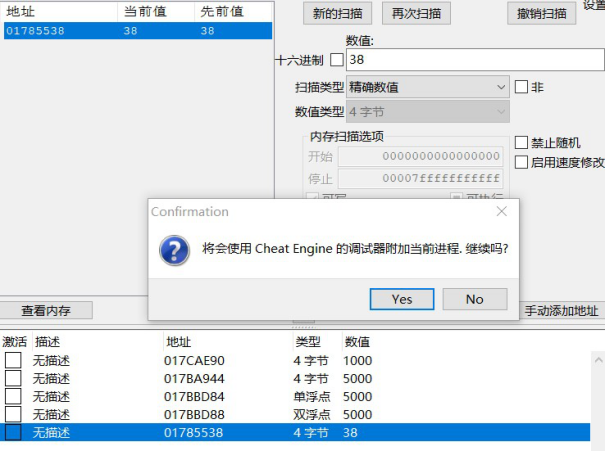Click 数值 column header in address table

pyautogui.click(x=357, y=342)
